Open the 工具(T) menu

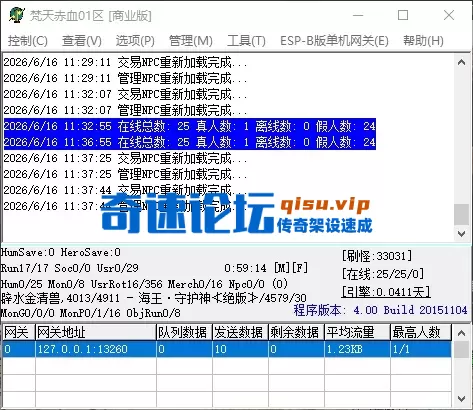coord(246,41)
